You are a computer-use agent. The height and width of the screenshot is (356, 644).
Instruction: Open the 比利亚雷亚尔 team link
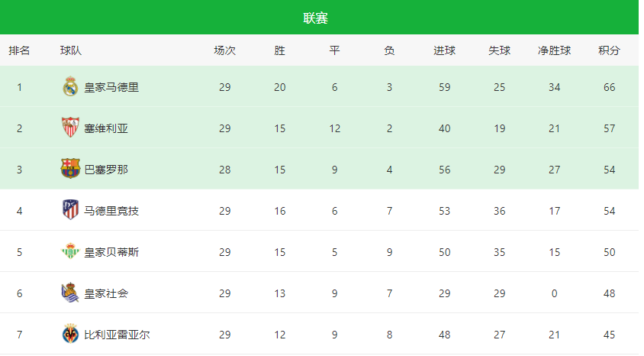click(x=117, y=335)
